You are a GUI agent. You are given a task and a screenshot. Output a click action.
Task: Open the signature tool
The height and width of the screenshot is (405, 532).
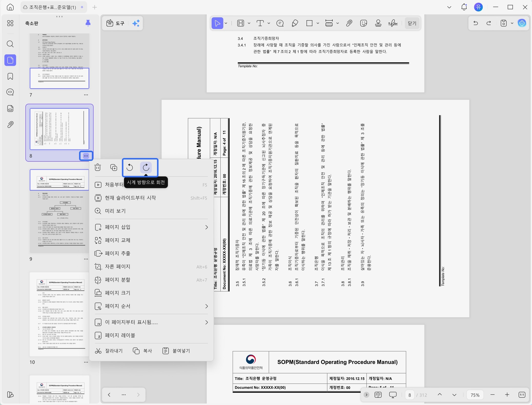pos(393,23)
